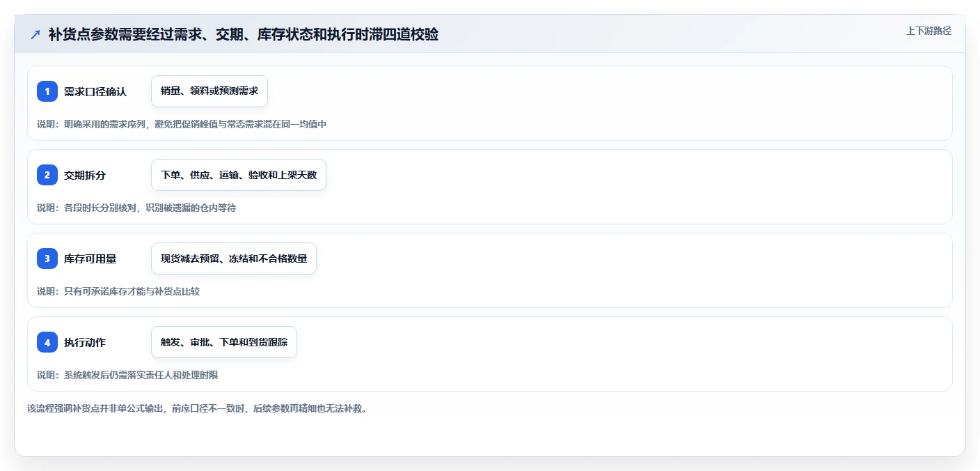Image resolution: width=980 pixels, height=471 pixels.
Task: Click the step 3 number badge
Action: pyautogui.click(x=47, y=258)
